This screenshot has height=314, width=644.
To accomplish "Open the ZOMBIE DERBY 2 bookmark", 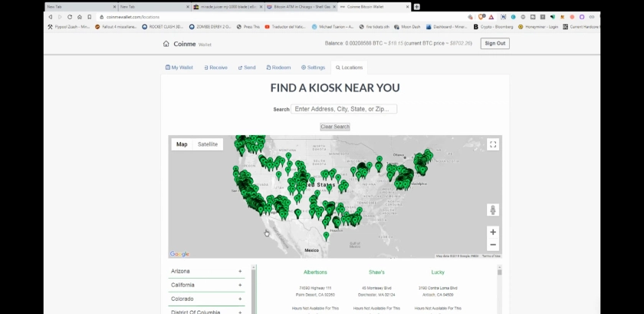I will tap(210, 27).
